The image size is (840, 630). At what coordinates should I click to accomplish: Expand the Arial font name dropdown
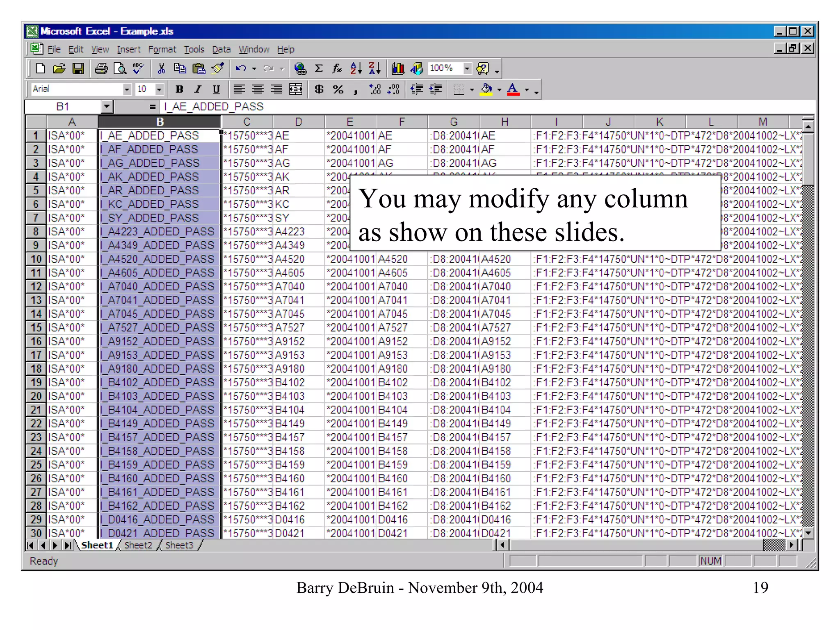127,89
